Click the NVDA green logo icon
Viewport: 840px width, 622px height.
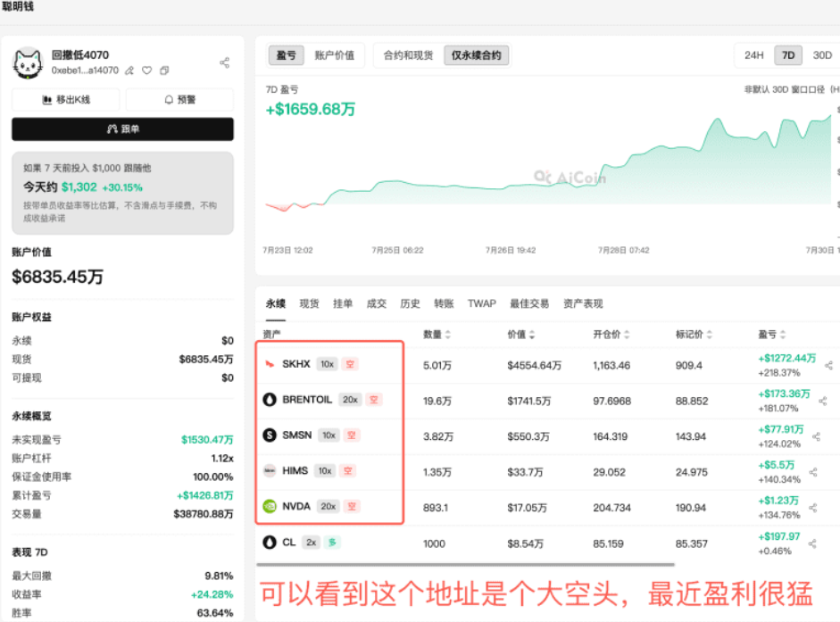[270, 506]
